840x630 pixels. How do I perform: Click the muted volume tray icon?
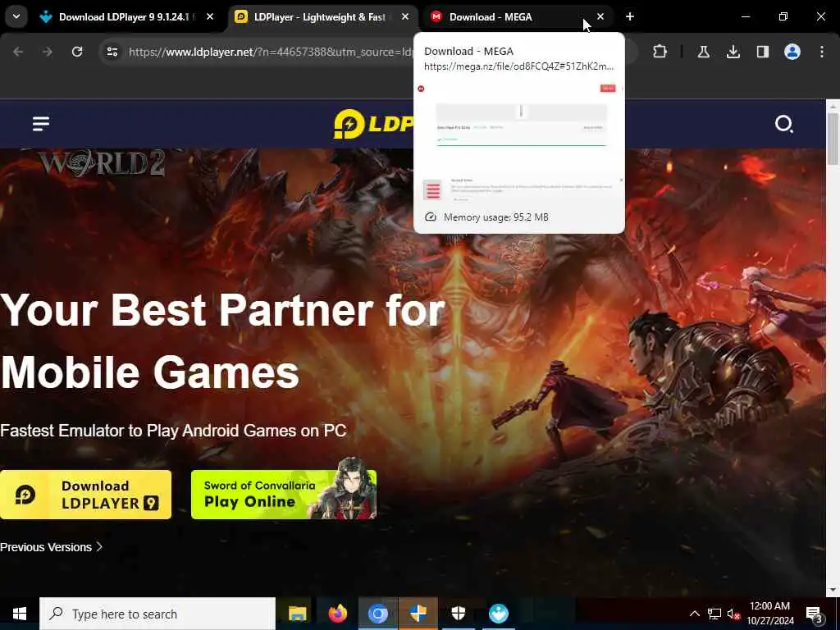733,614
